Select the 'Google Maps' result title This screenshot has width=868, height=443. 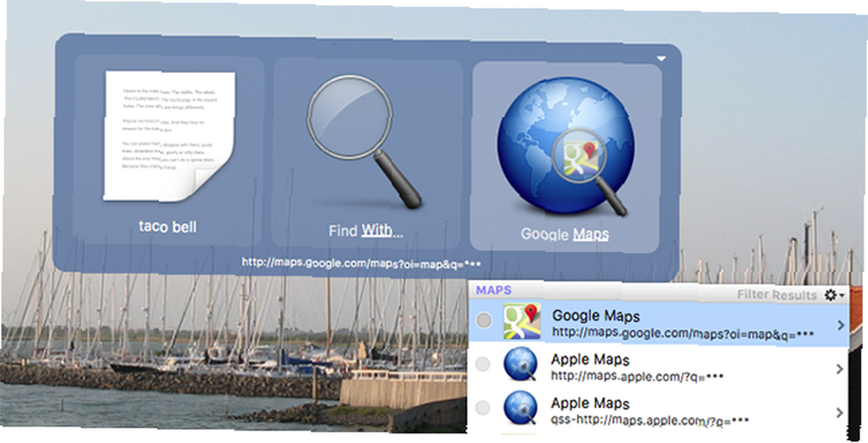tap(595, 315)
